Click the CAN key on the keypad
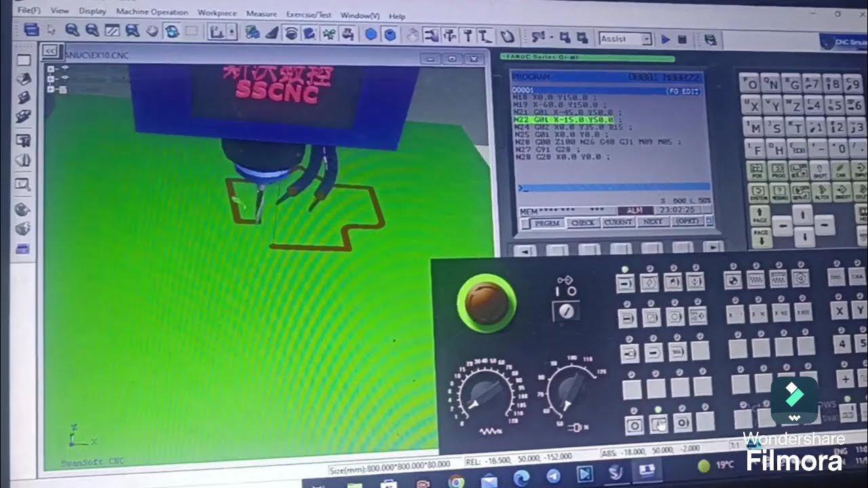Image resolution: width=868 pixels, height=488 pixels. (x=842, y=169)
